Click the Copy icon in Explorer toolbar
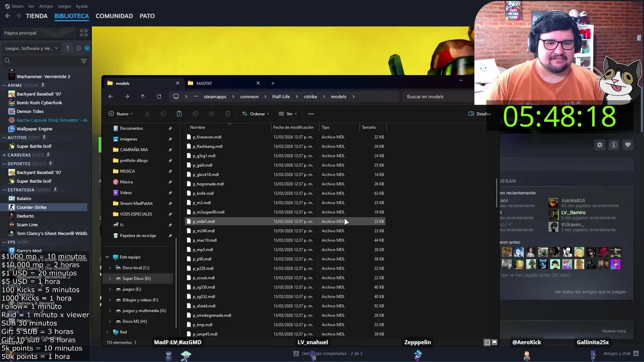This screenshot has width=644, height=362. click(x=163, y=114)
